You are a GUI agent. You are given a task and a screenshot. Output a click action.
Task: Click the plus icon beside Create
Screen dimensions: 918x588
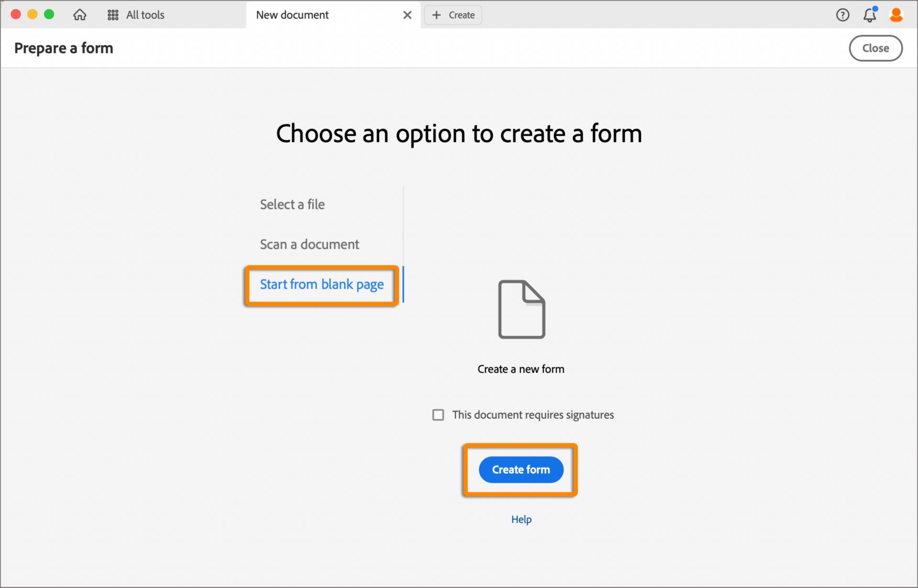click(436, 15)
